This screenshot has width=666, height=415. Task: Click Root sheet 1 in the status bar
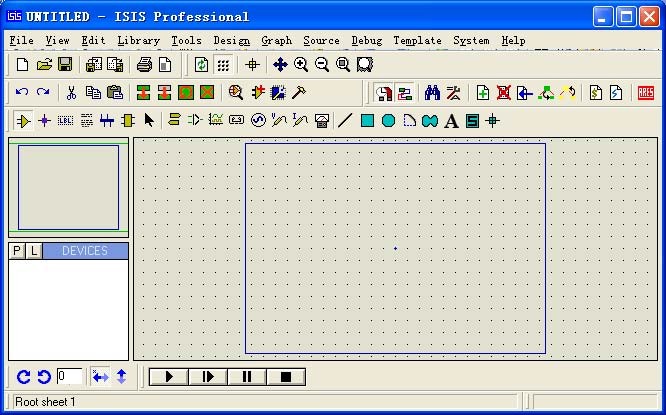[x=45, y=402]
